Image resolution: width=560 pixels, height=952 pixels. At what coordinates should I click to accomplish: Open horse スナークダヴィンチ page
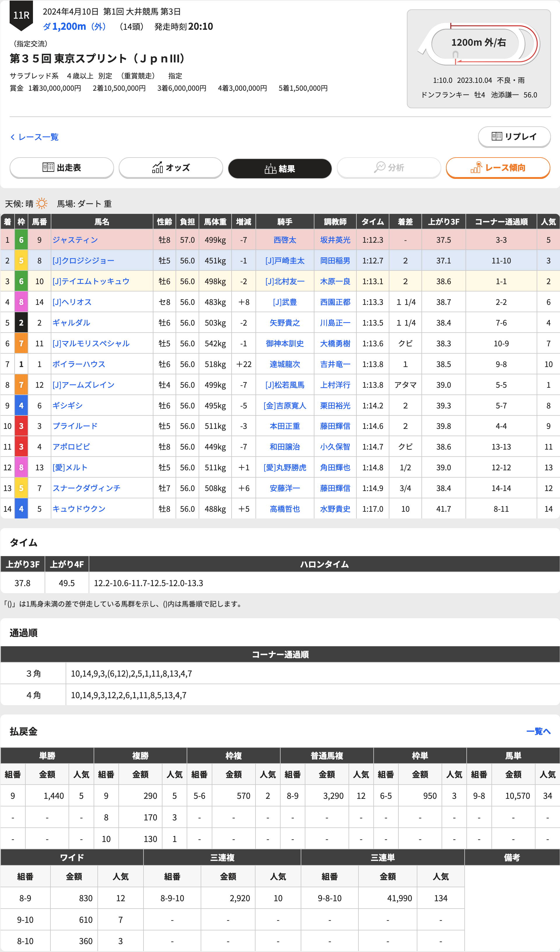86,488
